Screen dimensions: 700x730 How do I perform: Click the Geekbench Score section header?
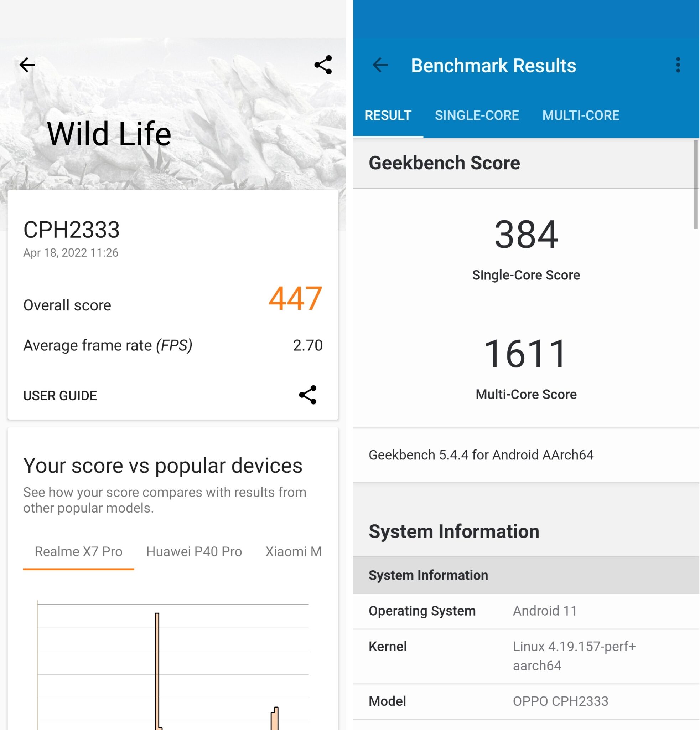tap(526, 163)
